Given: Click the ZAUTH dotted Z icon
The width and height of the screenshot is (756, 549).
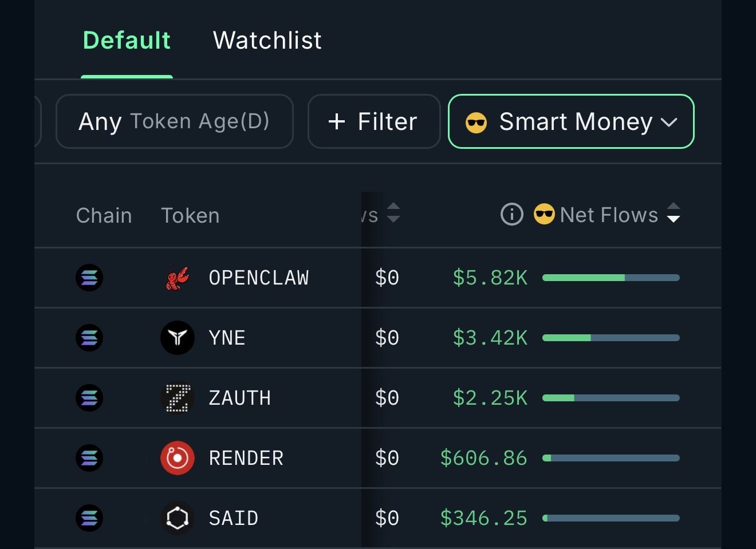Looking at the screenshot, I should pyautogui.click(x=178, y=398).
